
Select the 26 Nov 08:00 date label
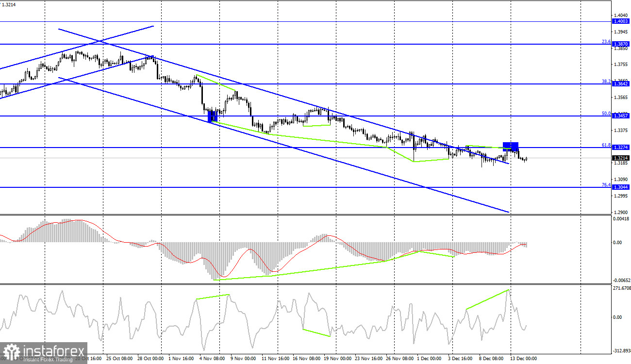tap(400, 359)
